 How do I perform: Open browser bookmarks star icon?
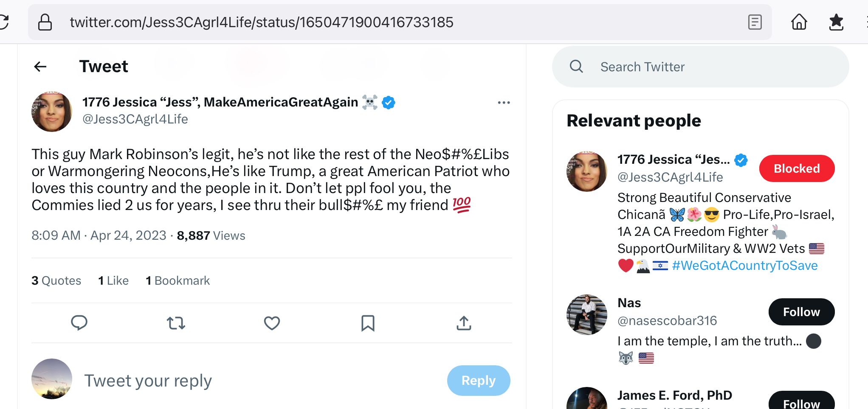(x=836, y=22)
